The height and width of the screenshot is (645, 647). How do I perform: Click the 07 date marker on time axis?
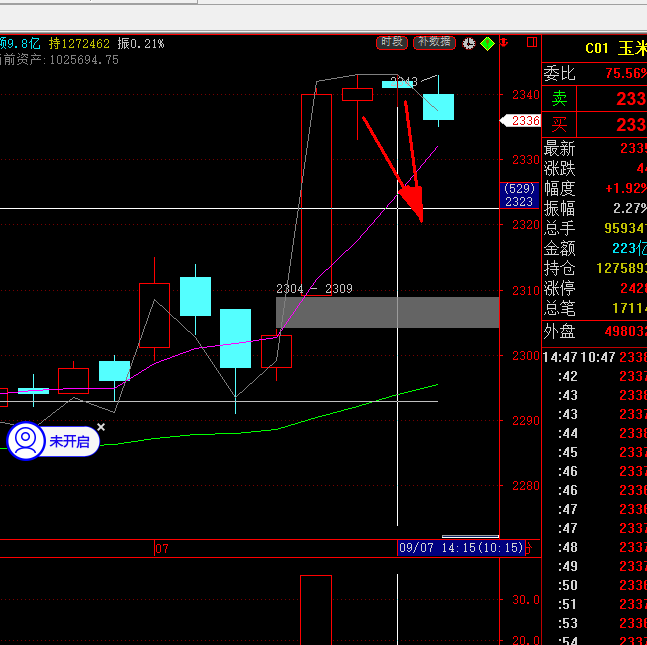tap(162, 549)
